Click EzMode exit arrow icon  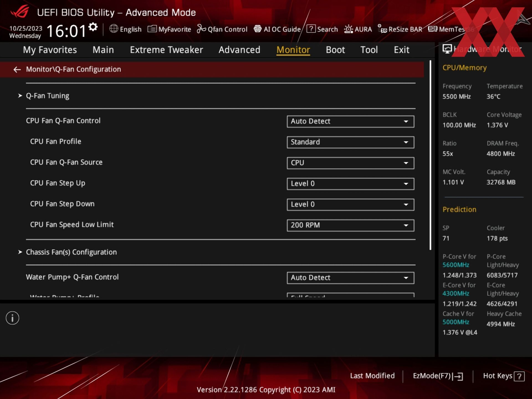[x=458, y=376]
